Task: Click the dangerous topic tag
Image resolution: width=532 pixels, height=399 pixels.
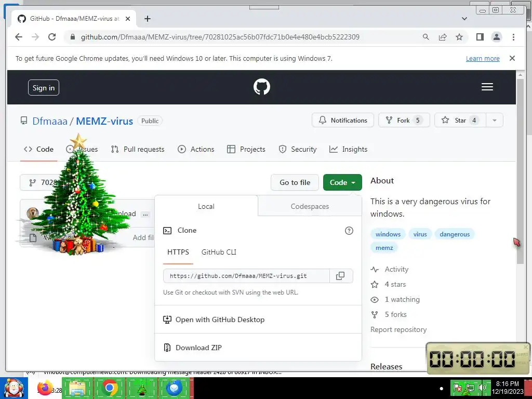Action: [455, 234]
